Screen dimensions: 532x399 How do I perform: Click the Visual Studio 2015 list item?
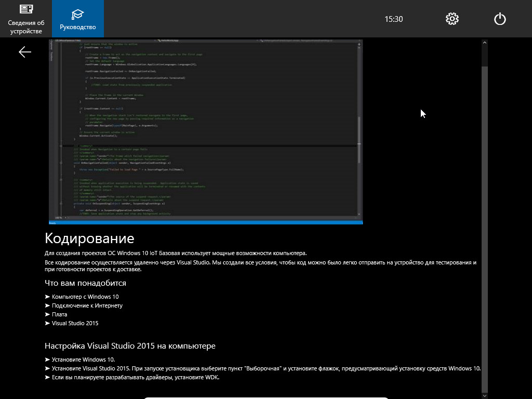click(72, 323)
